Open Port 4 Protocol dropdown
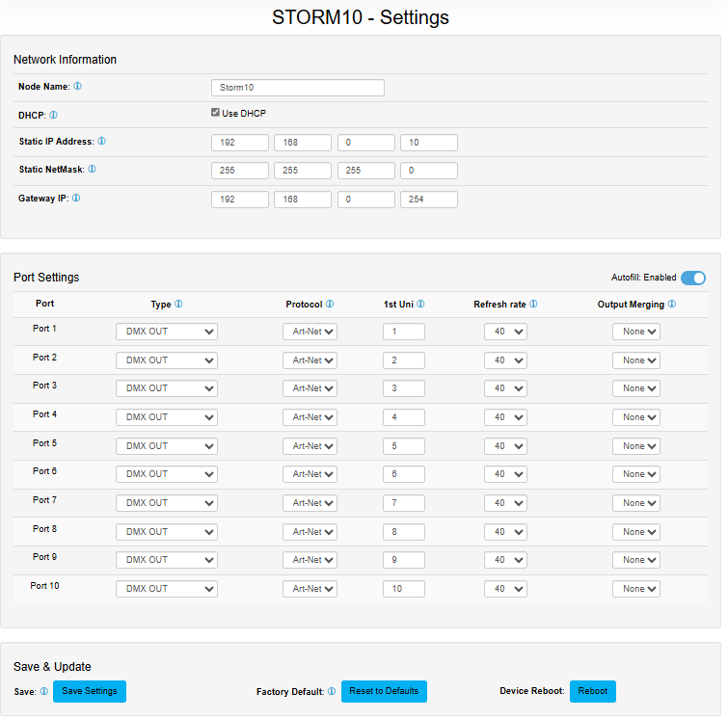The height and width of the screenshot is (719, 728). (x=310, y=417)
